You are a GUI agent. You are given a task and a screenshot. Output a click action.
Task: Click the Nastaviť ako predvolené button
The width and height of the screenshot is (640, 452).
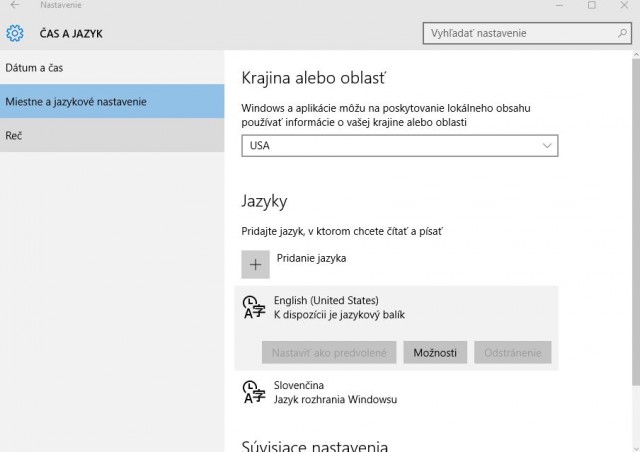(x=329, y=352)
